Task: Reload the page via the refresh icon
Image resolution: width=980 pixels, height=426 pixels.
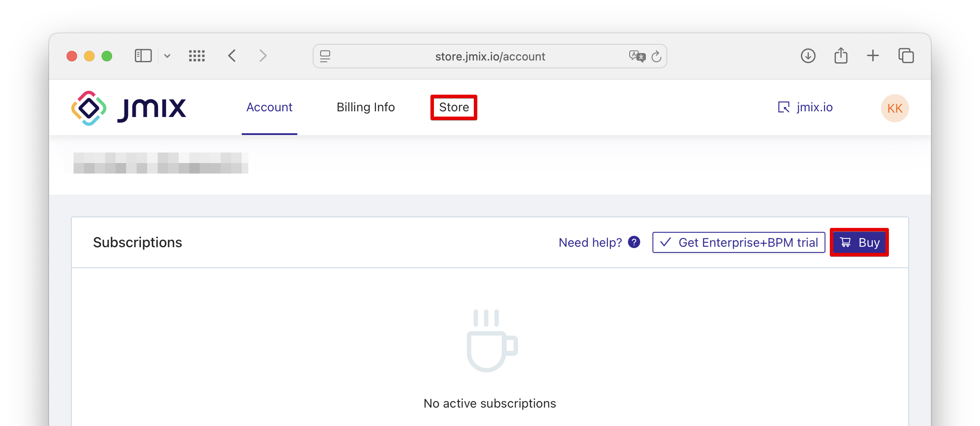Action: [x=656, y=56]
